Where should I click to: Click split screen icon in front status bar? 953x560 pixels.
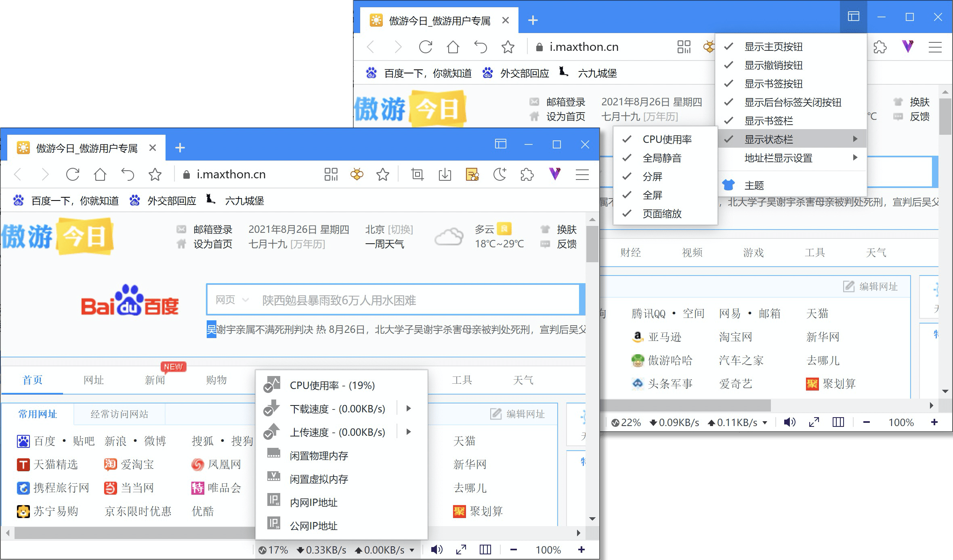click(485, 550)
